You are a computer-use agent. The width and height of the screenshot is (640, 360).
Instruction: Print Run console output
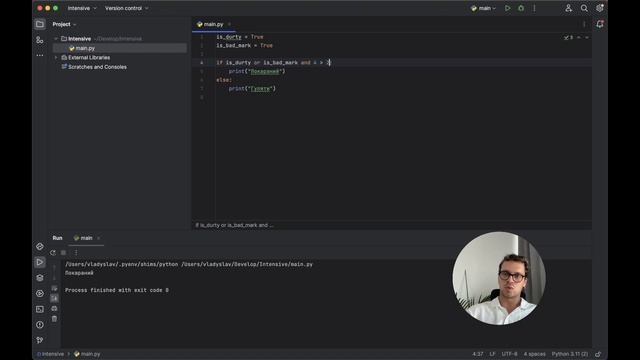tap(54, 309)
